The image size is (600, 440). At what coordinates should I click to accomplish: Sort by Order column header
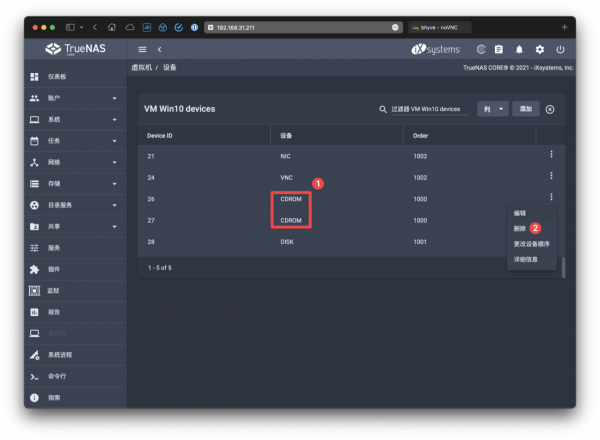(x=420, y=136)
